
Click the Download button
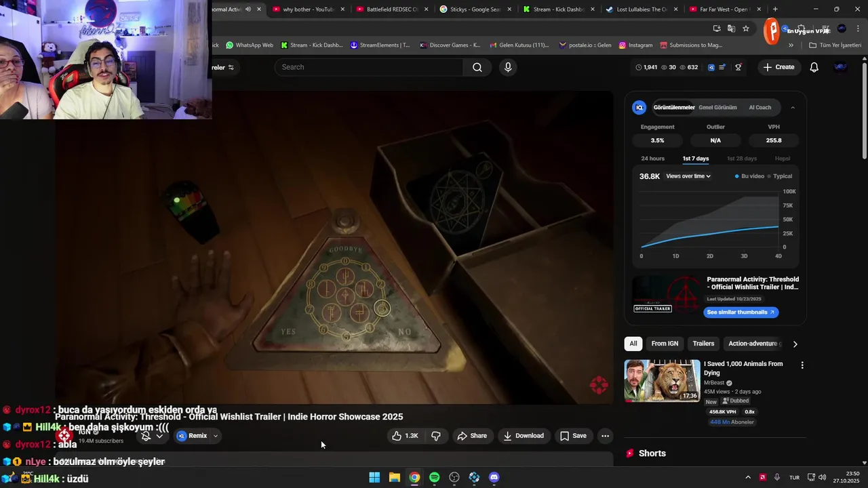tap(524, 436)
